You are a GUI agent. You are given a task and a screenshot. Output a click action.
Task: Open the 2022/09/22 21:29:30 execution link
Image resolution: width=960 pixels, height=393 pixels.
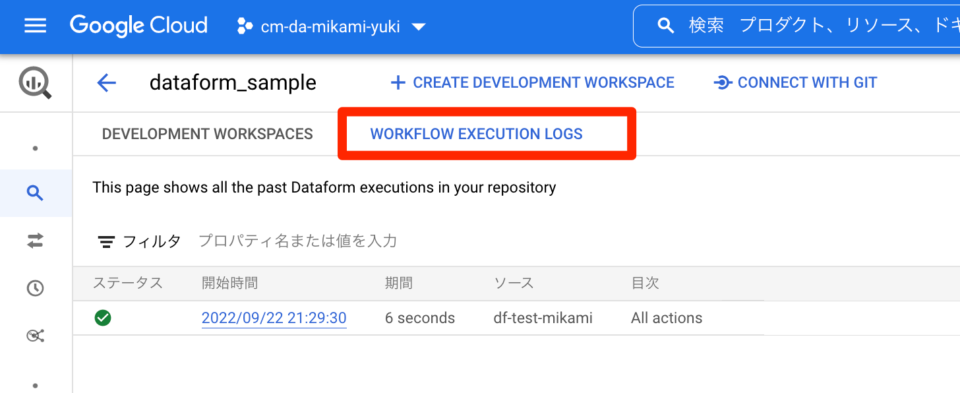click(274, 318)
